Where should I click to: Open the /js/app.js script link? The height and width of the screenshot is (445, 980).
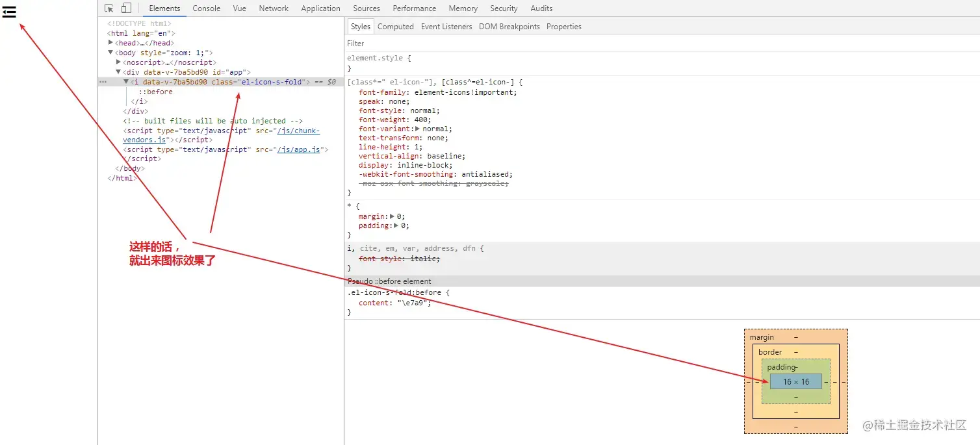pyautogui.click(x=299, y=149)
